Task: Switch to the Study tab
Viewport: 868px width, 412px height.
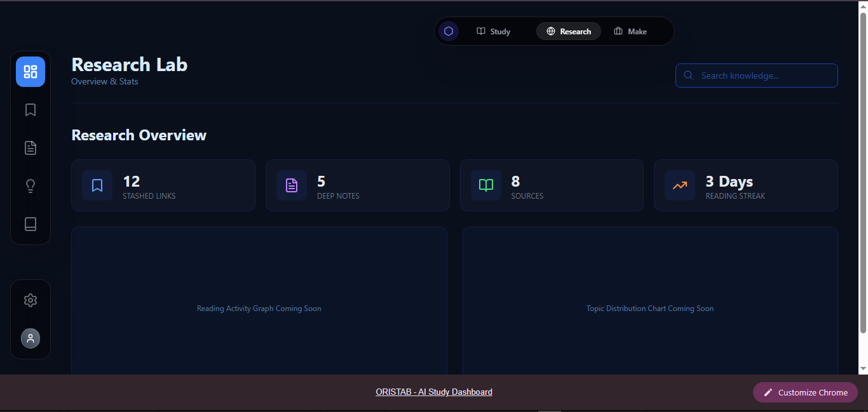Action: click(494, 31)
